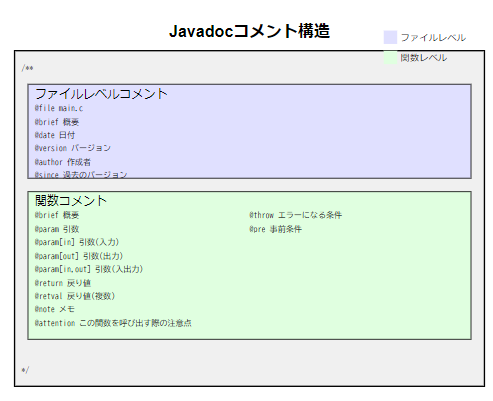Click heading "ファイルレベルコメント"
Viewport: 493px width, 401px height.
[x=101, y=94]
